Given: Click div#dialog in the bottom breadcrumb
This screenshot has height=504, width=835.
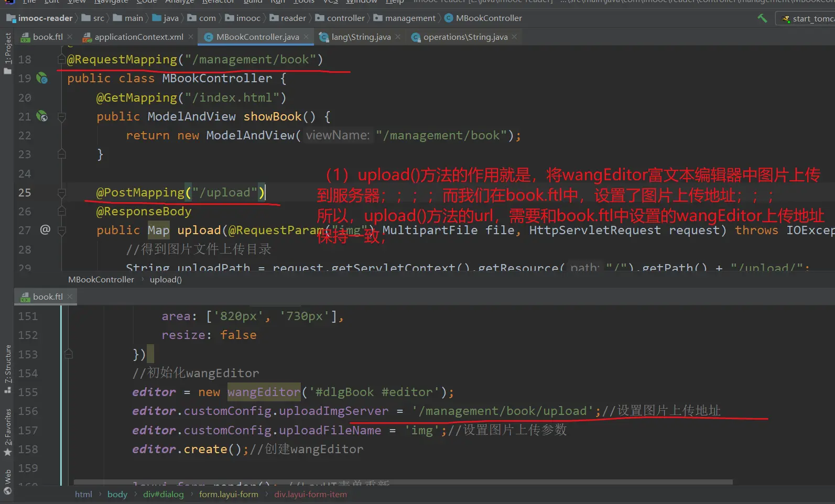Looking at the screenshot, I should tap(163, 495).
